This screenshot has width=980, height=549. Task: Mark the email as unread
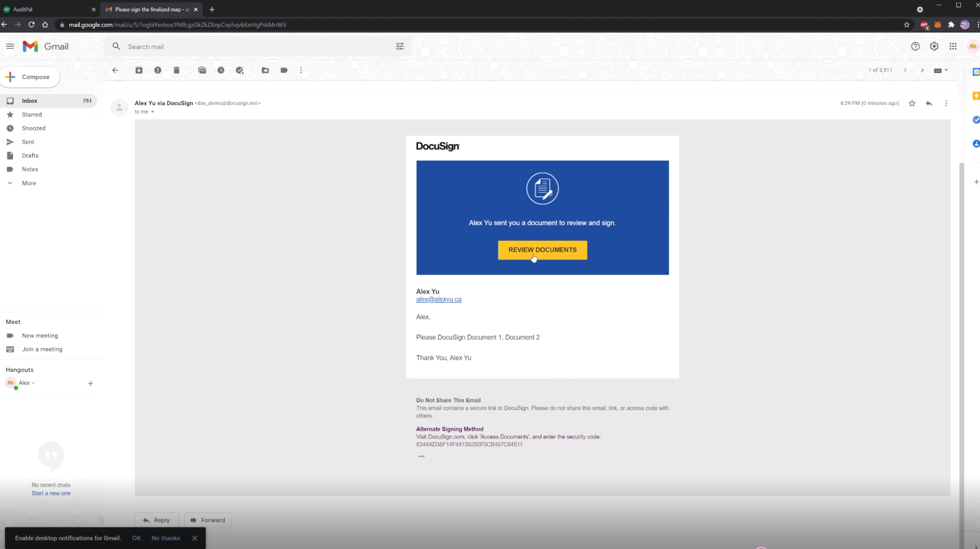click(202, 70)
